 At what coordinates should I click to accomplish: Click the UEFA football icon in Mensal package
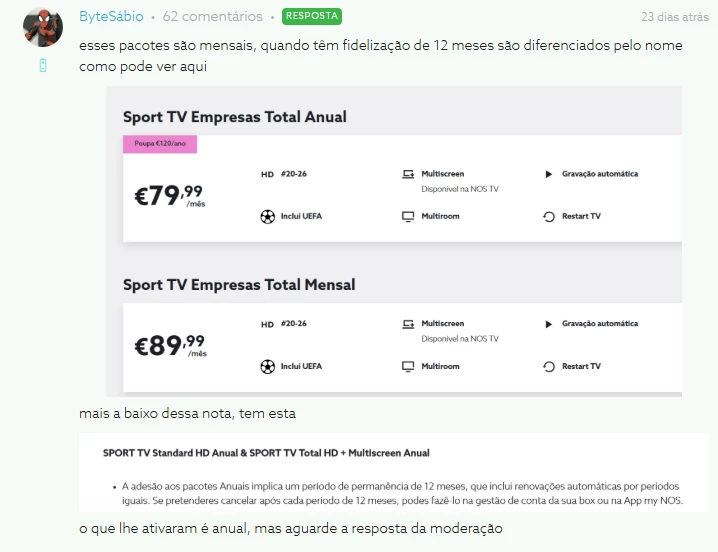point(267,366)
